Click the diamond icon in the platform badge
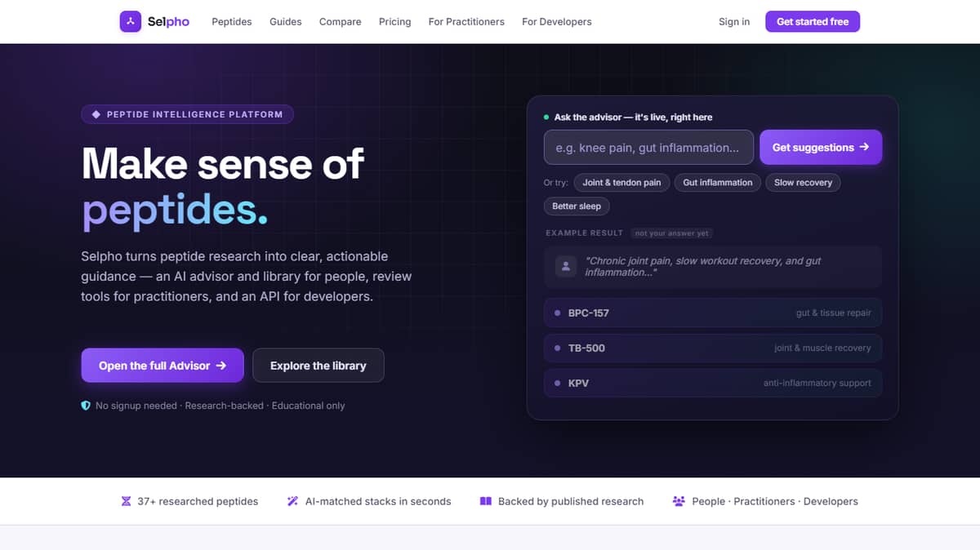This screenshot has height=550, width=980. pyautogui.click(x=96, y=114)
